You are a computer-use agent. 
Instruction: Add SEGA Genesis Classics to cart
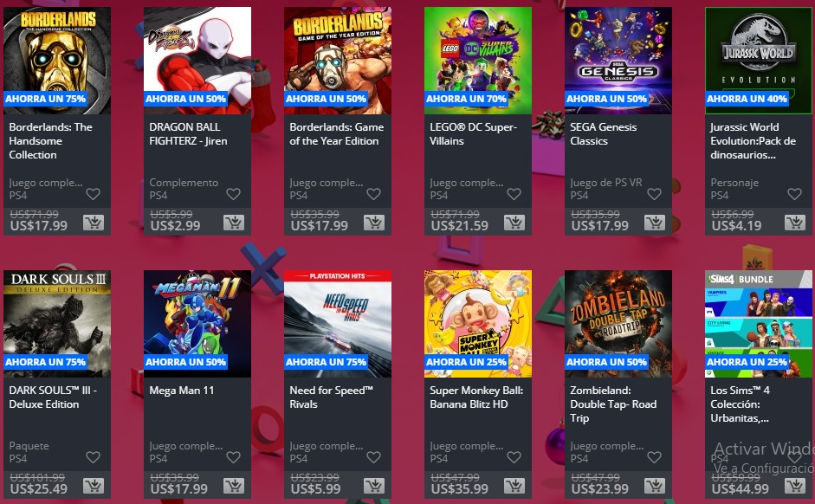[x=655, y=223]
